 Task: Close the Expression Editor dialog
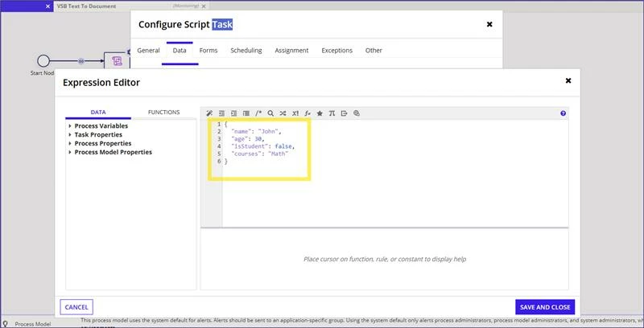(x=568, y=80)
